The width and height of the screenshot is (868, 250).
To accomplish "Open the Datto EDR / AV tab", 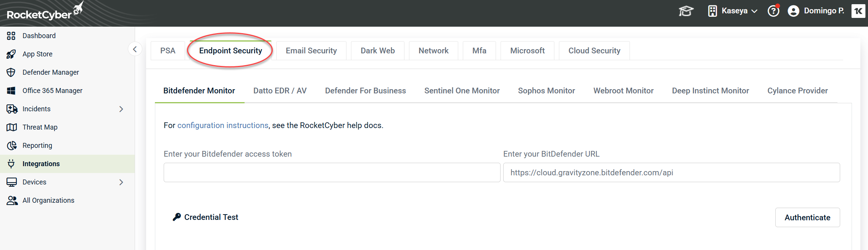I will [280, 91].
